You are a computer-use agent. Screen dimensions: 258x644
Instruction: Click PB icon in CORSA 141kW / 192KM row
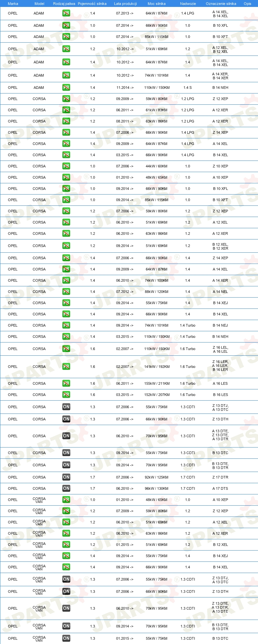click(66, 367)
